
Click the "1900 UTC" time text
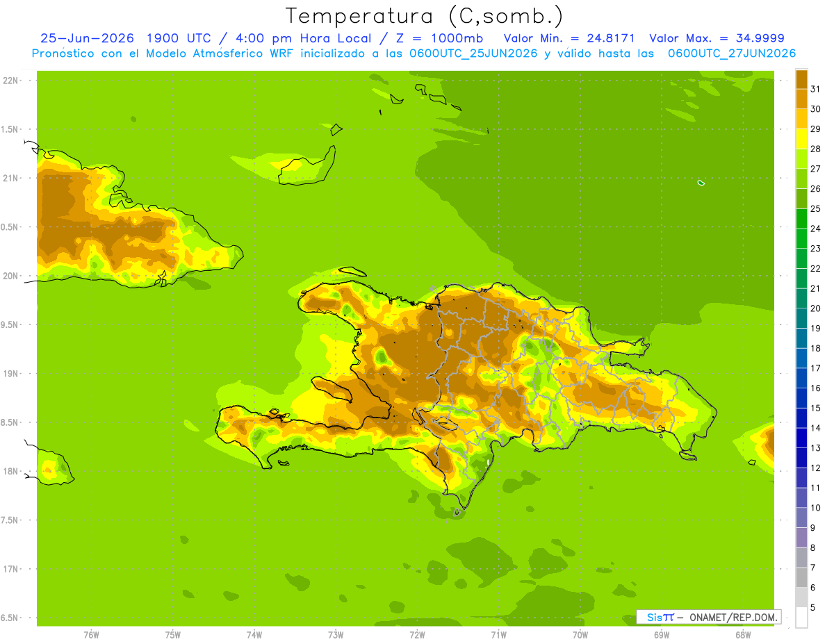pyautogui.click(x=180, y=38)
